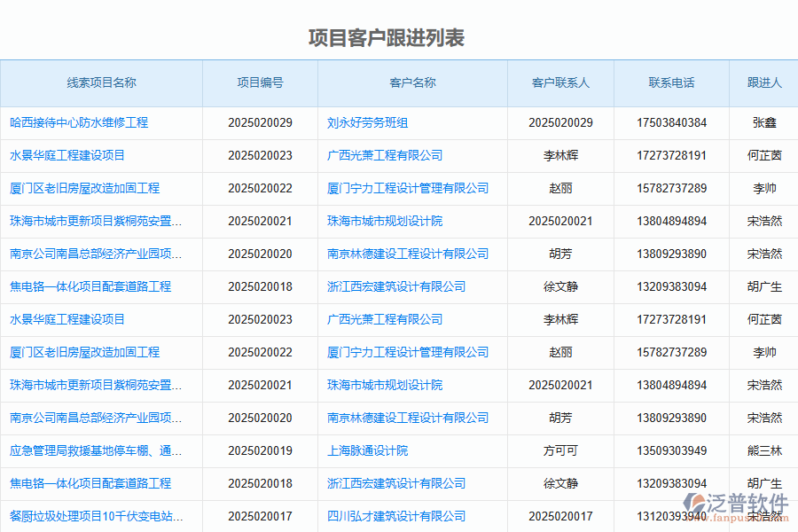Open the 餐厨垃圾处理项目 project link
This screenshot has width=798, height=532.
97,516
